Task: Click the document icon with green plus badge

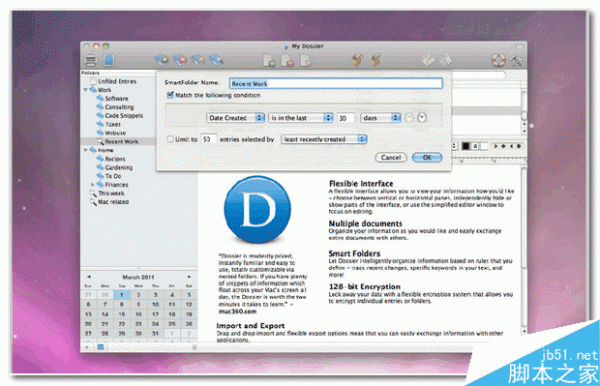Action: [269, 60]
